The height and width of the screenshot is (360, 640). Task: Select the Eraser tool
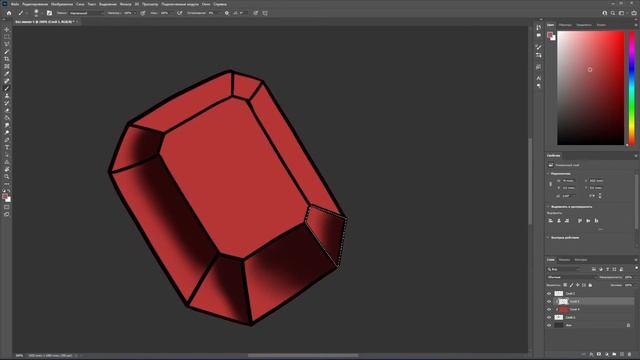click(x=7, y=110)
